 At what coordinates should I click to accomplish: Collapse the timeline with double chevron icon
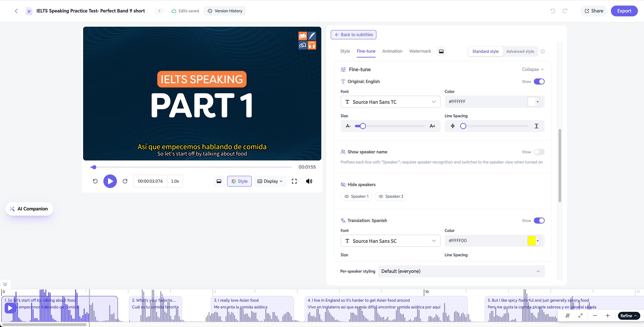tap(5, 284)
